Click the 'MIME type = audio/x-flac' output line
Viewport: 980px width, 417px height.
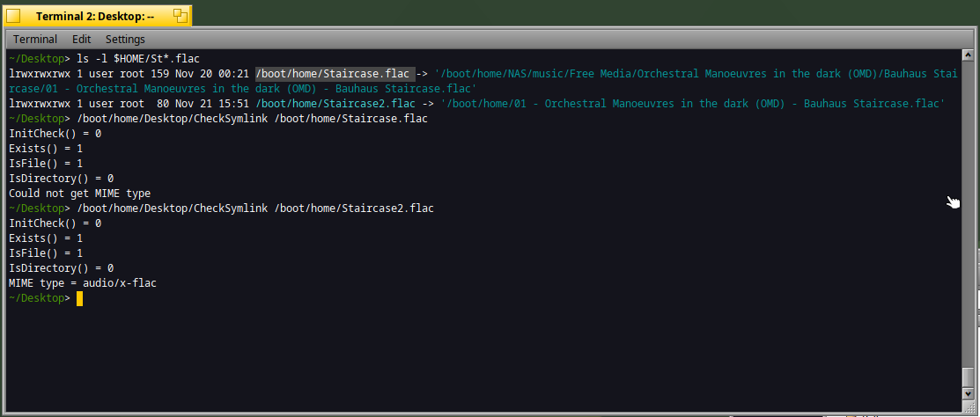click(84, 283)
